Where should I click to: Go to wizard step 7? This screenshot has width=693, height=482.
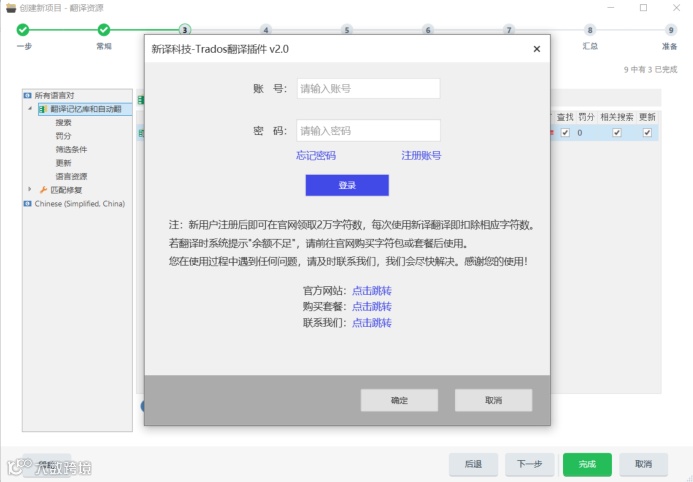(x=509, y=30)
